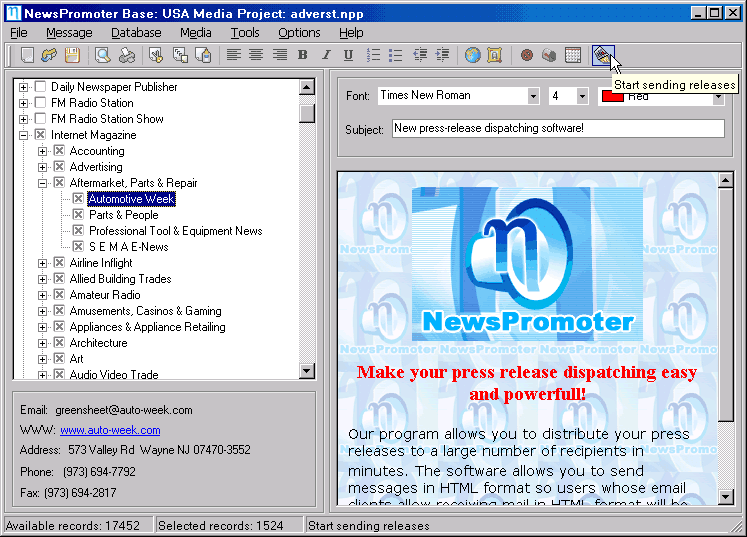The width and height of the screenshot is (747, 537).
Task: Toggle italic formatting
Action: point(326,55)
